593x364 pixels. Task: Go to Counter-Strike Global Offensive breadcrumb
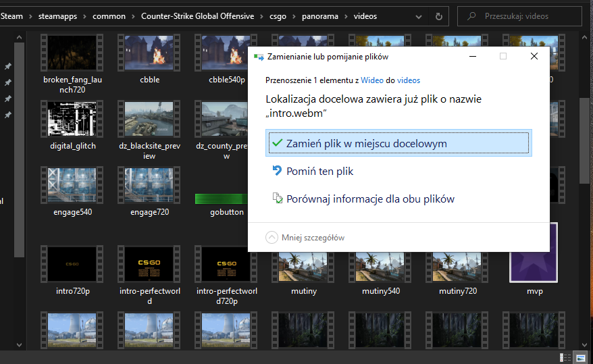[197, 16]
